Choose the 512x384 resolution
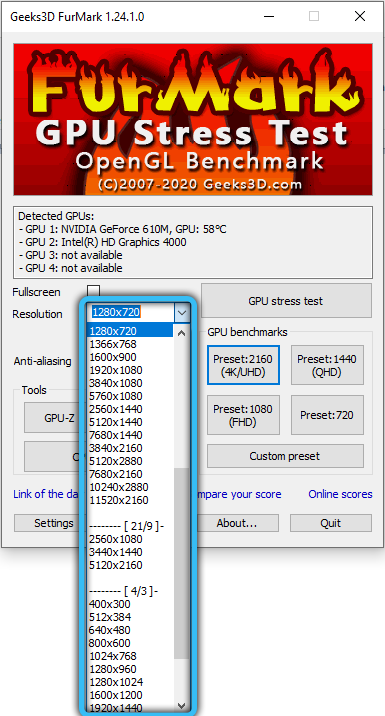385x716 pixels. (x=130, y=617)
